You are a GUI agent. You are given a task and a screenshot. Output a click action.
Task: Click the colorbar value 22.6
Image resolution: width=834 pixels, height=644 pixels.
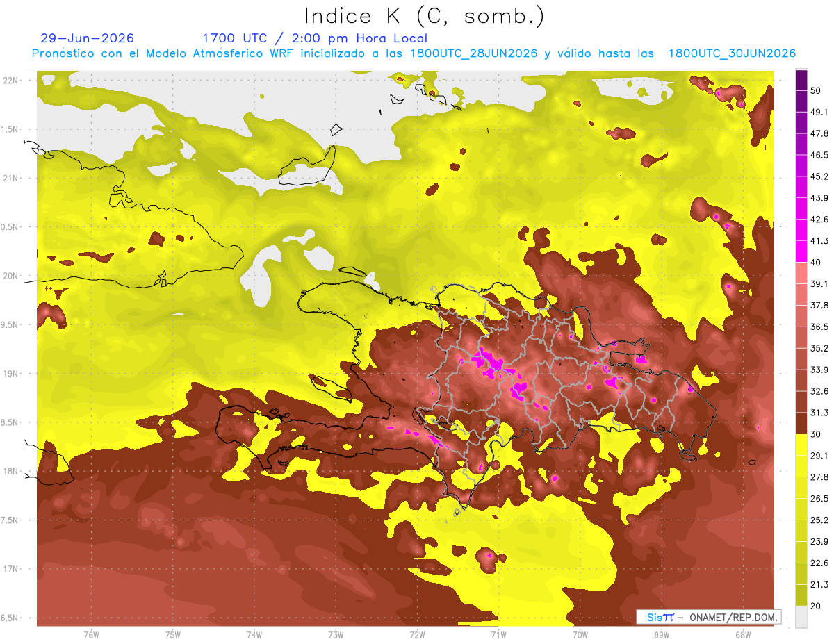tap(819, 563)
